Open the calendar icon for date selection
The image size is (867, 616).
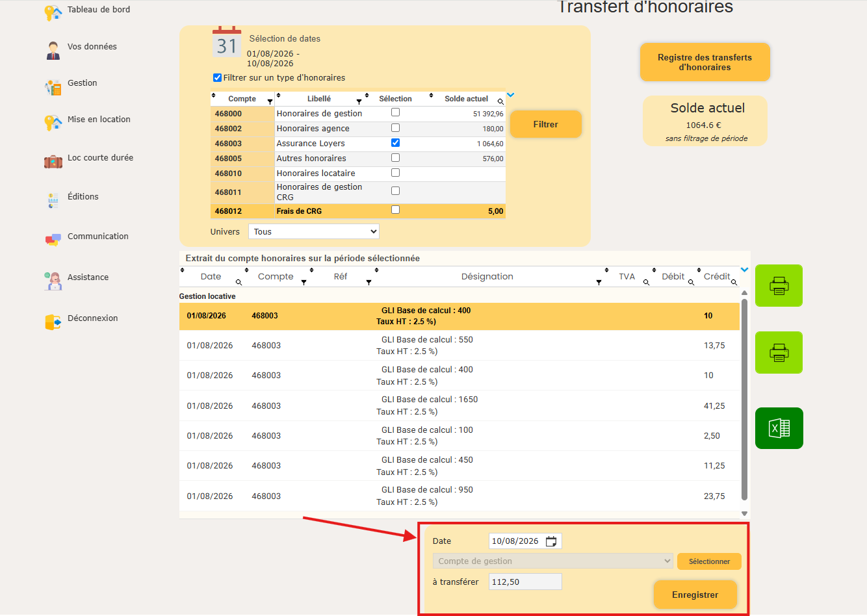(227, 42)
